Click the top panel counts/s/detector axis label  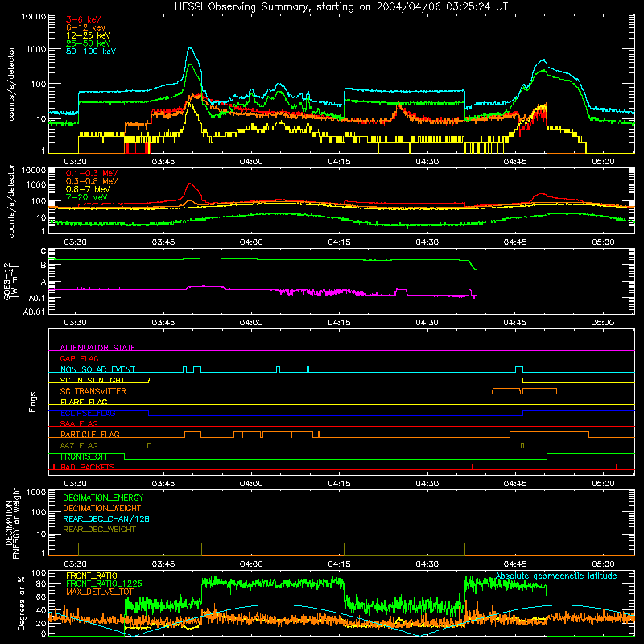[x=11, y=84]
